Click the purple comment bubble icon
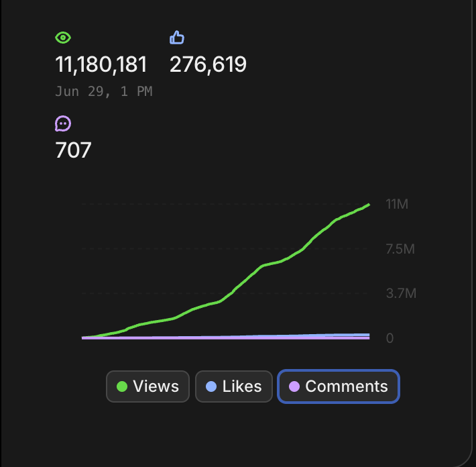The height and width of the screenshot is (467, 476). [63, 123]
